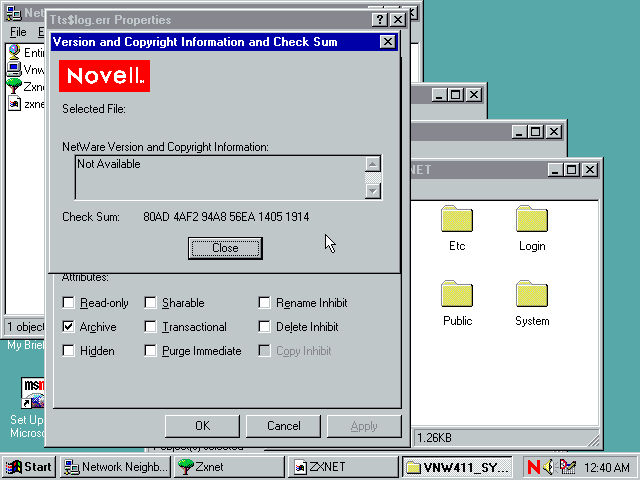Select the System folder icon
This screenshot has width=640, height=480.
[532, 294]
